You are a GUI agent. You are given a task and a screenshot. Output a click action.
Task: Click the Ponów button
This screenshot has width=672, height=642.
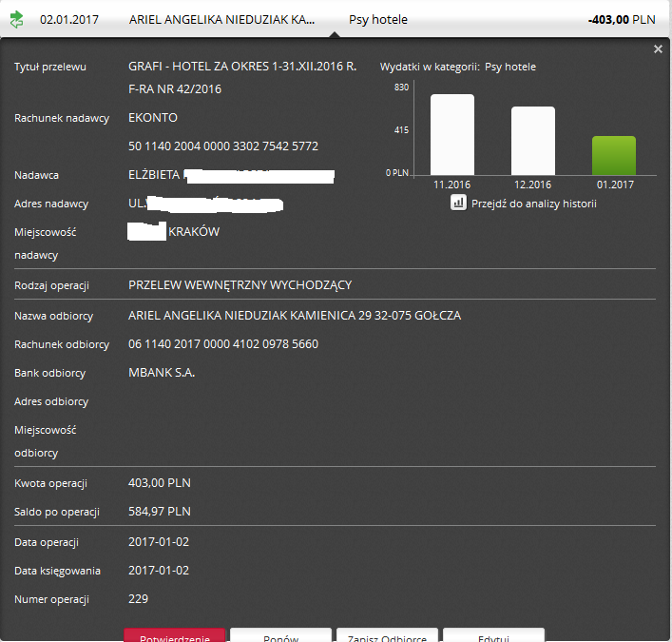[280, 635]
